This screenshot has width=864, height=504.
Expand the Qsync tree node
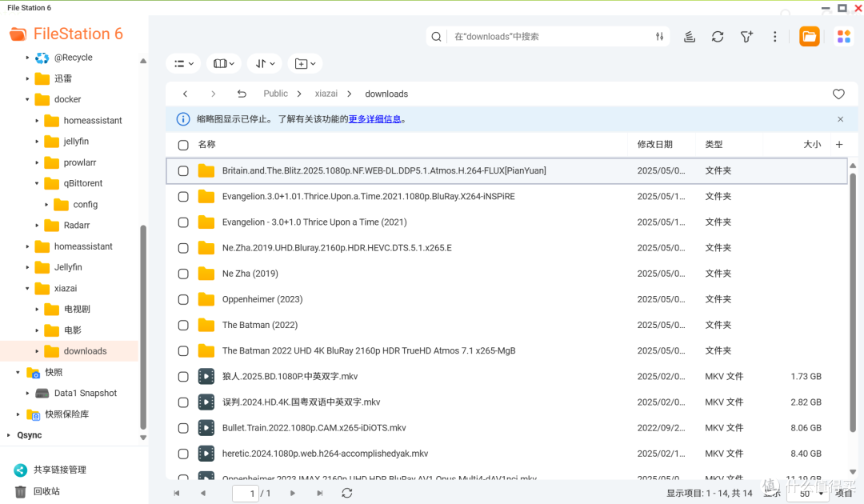(8, 435)
